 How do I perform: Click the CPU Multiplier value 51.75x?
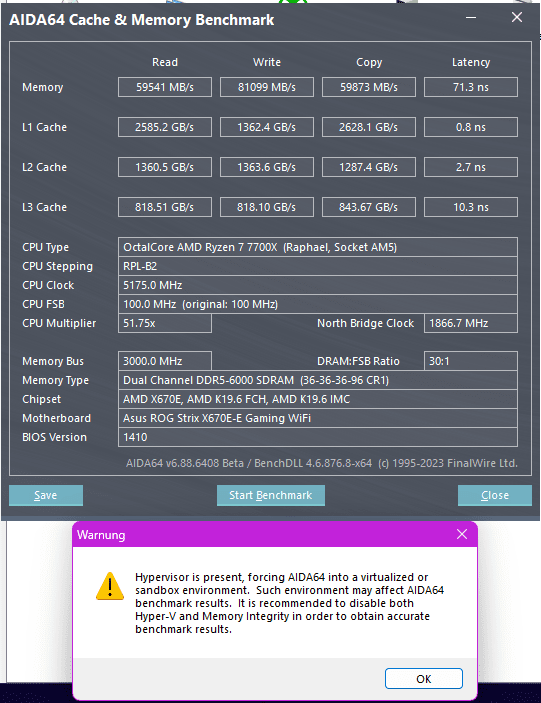pos(165,323)
